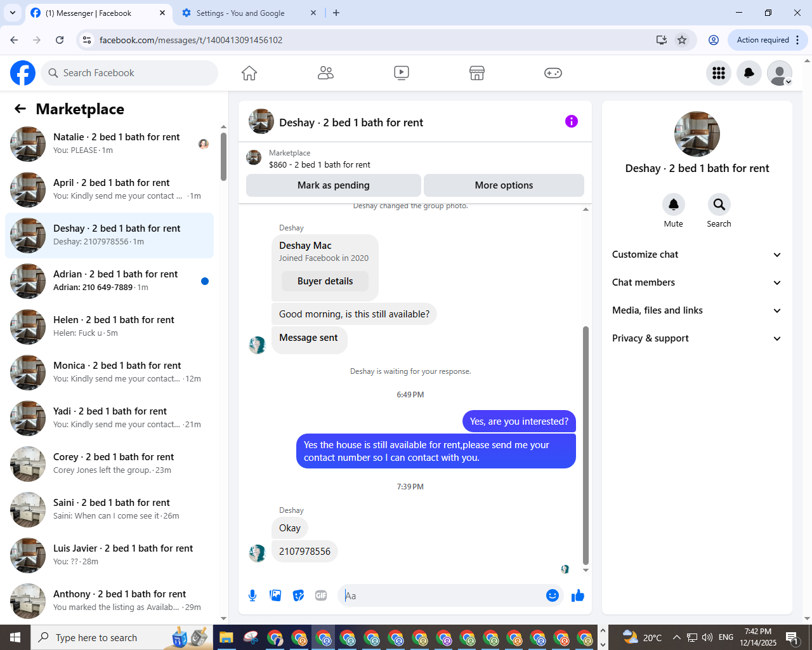The height and width of the screenshot is (650, 812).
Task: Open File Explorer from taskbar
Action: (226, 637)
